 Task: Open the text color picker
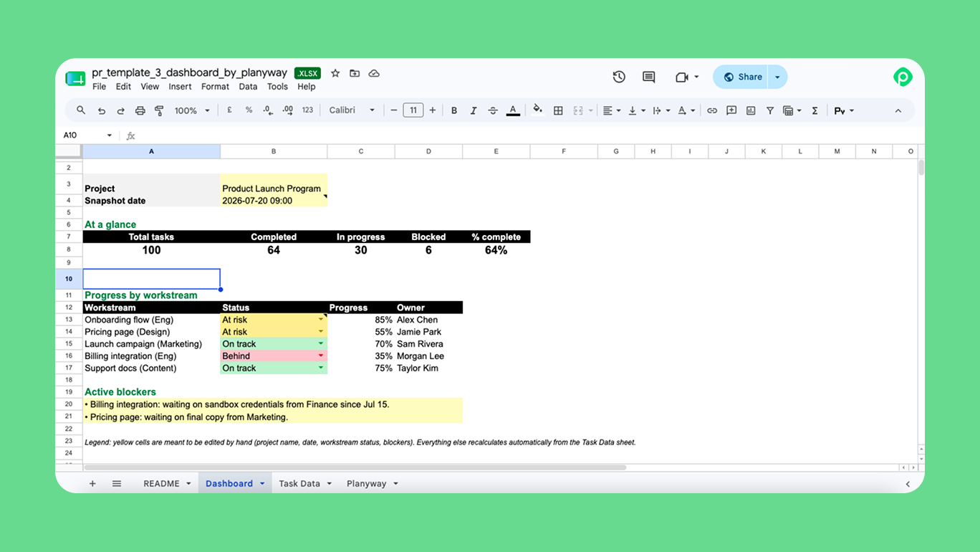tap(513, 110)
